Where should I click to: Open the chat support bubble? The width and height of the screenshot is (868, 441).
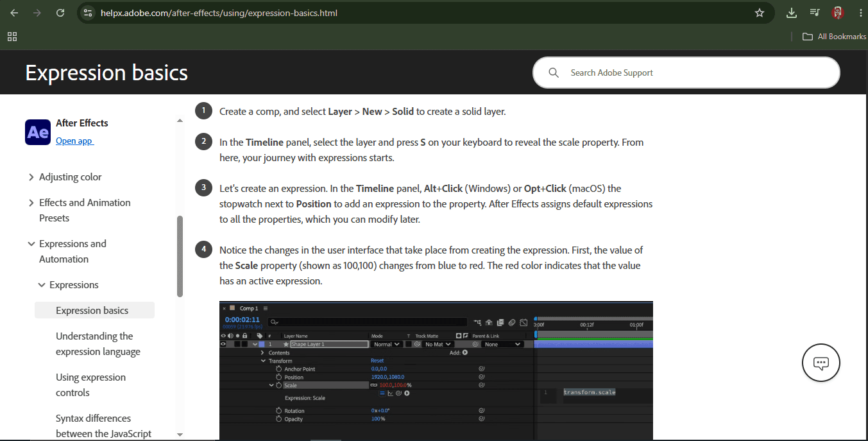pos(821,363)
